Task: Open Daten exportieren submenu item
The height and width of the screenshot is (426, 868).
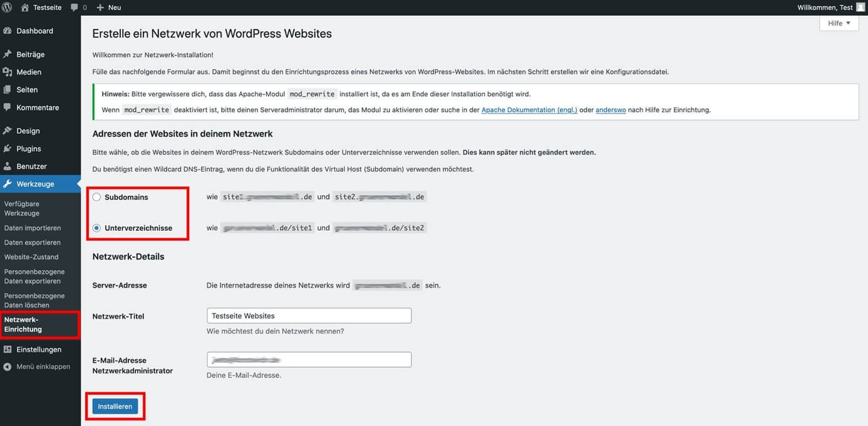Action: pos(33,243)
